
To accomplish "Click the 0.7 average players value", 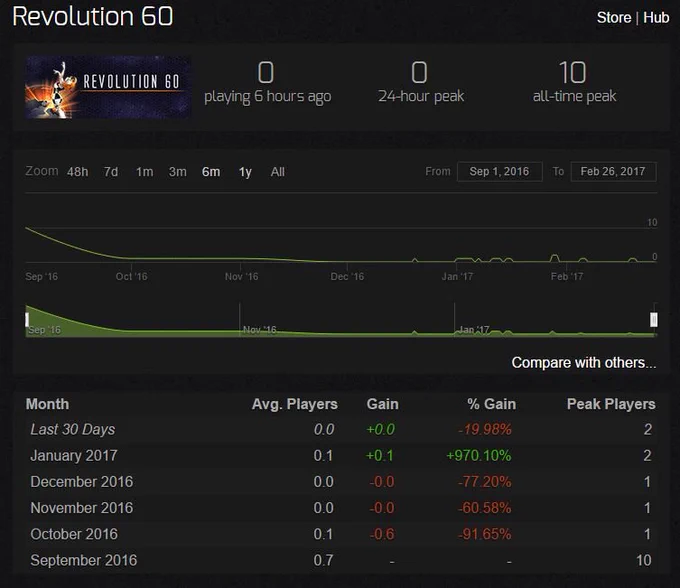I will 324,560.
